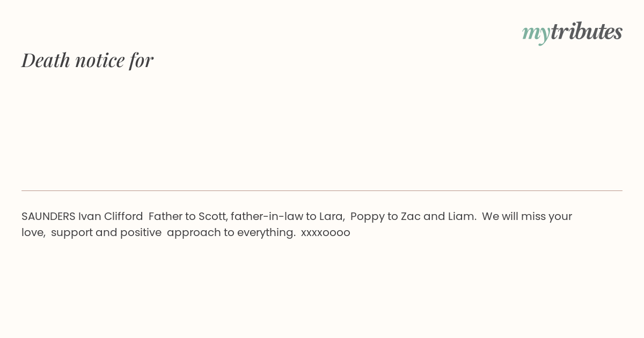The width and height of the screenshot is (644, 338).
Task: Click the word "notice" in the heading
Action: point(100,60)
